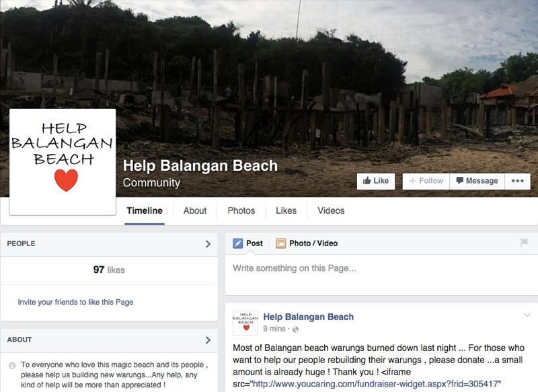The height and width of the screenshot is (392, 538).
Task: Choose the Photo / Video icon
Action: tap(280, 243)
